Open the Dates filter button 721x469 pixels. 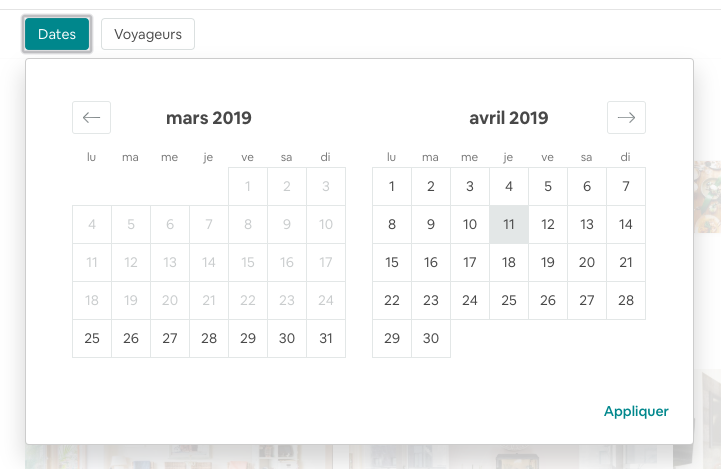(57, 34)
